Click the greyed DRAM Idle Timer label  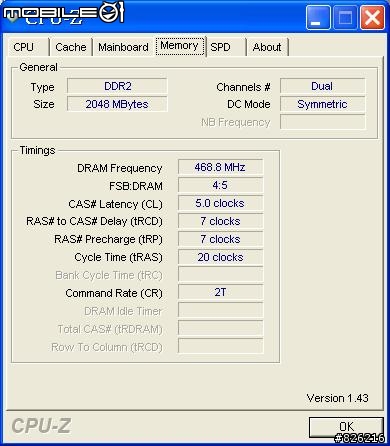coord(123,311)
